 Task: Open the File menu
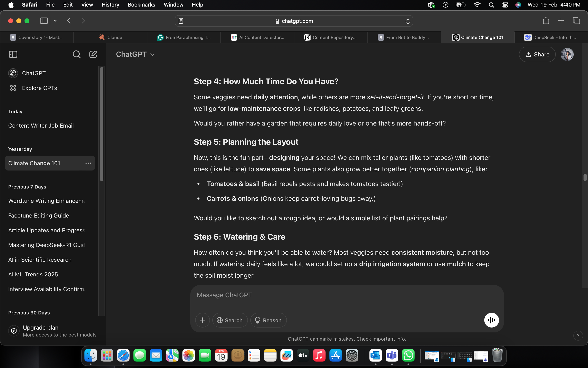click(50, 5)
